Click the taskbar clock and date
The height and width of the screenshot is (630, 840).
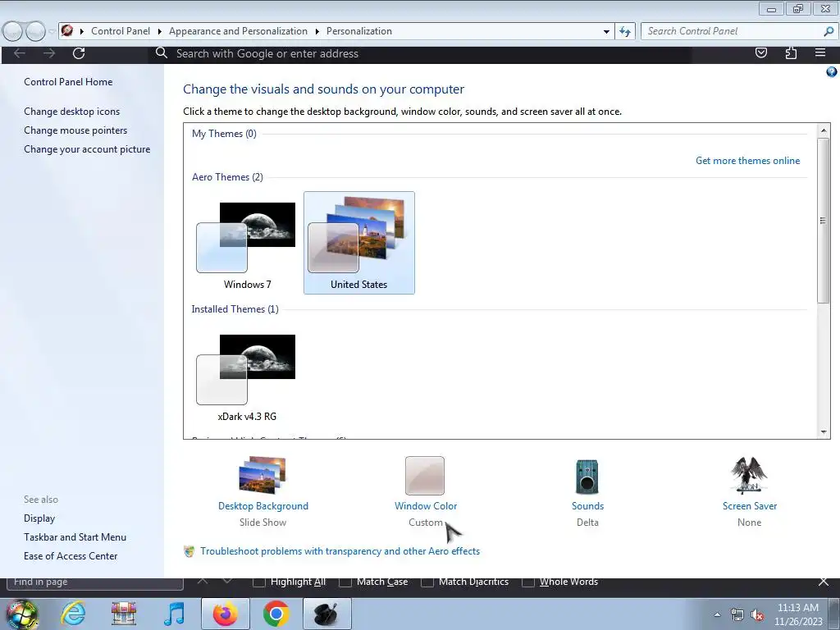point(798,614)
